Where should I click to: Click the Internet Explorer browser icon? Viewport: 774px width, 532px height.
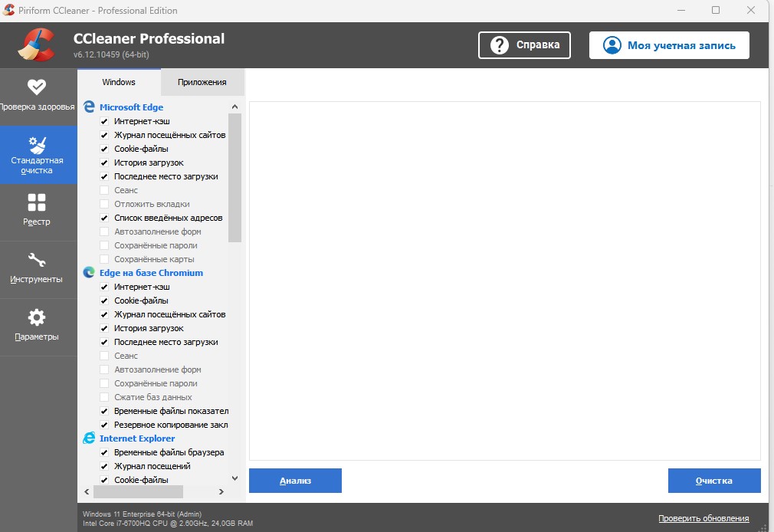(89, 438)
